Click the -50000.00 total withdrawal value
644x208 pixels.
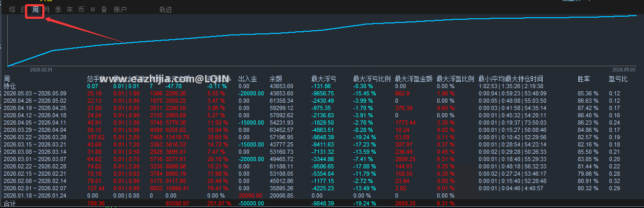pos(252,204)
